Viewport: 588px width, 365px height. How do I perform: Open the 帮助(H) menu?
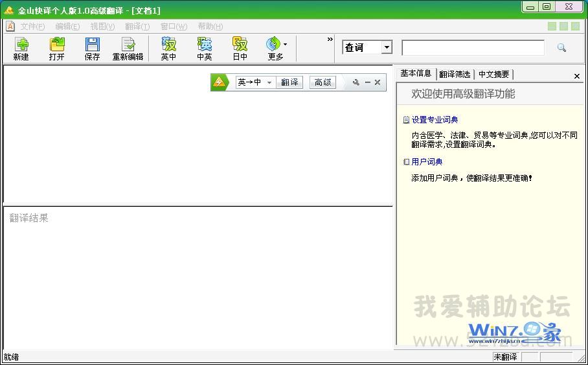210,27
